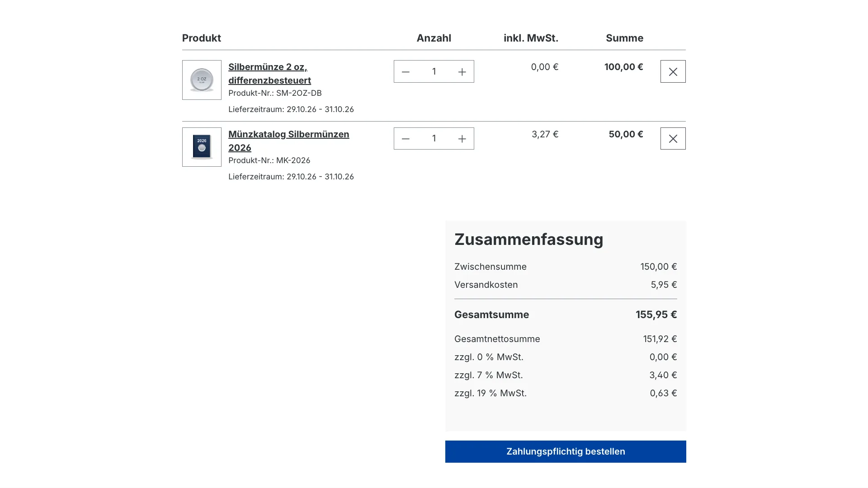Image resolution: width=868 pixels, height=488 pixels.
Task: Open the Silbermünze 2 oz, differenzbesteuert product link
Action: pyautogui.click(x=269, y=74)
